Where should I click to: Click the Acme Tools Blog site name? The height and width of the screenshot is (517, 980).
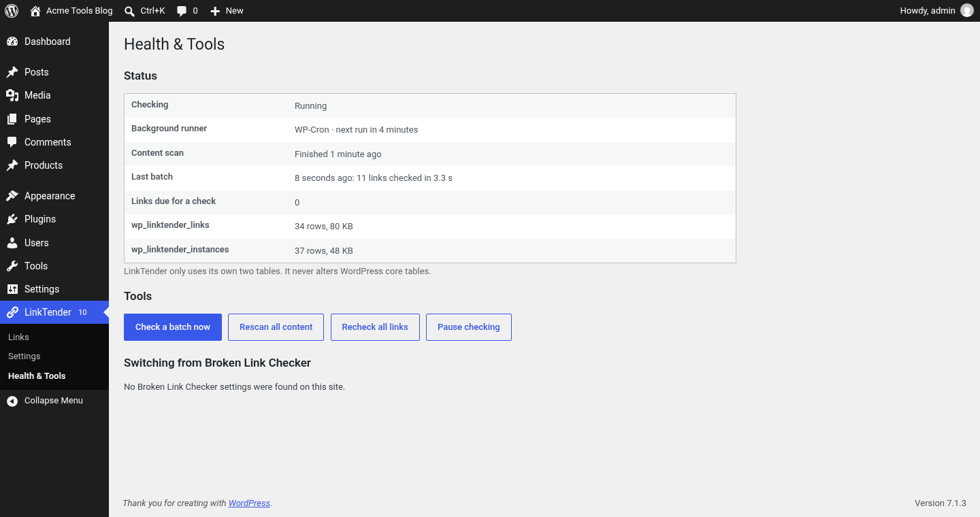pos(80,11)
